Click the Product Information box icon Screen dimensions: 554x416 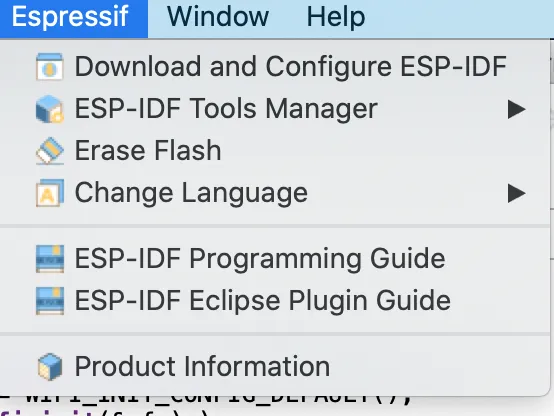tap(50, 367)
